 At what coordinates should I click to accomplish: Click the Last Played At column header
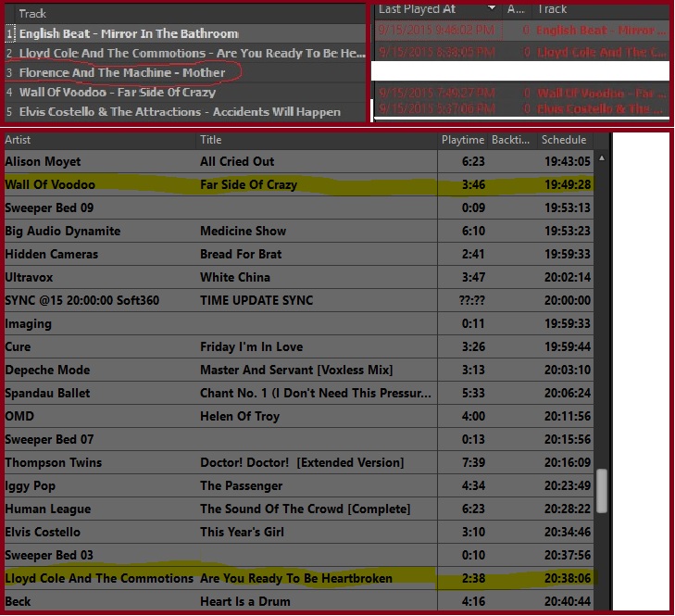(x=417, y=9)
